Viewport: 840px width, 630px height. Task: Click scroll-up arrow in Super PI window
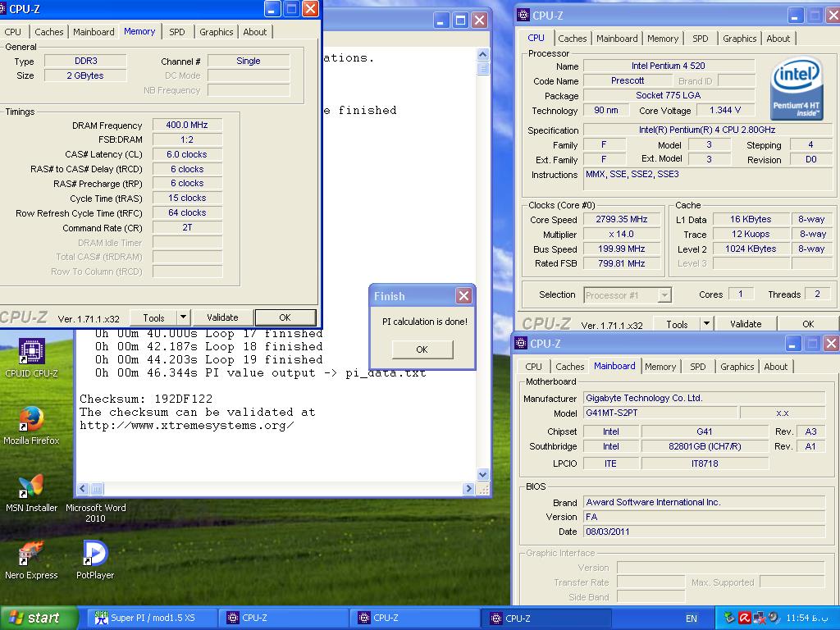click(482, 54)
